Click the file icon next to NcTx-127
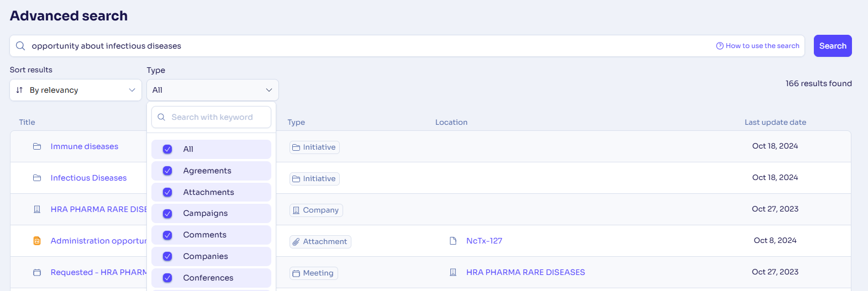 click(453, 241)
